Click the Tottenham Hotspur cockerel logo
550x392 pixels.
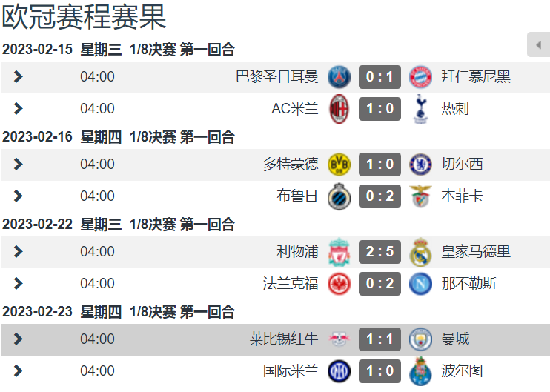click(x=420, y=109)
